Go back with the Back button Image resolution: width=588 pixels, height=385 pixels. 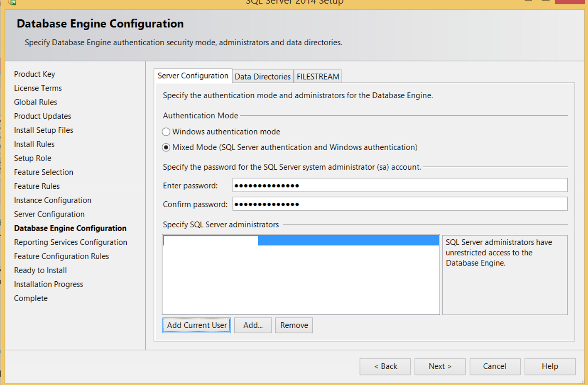pos(385,367)
